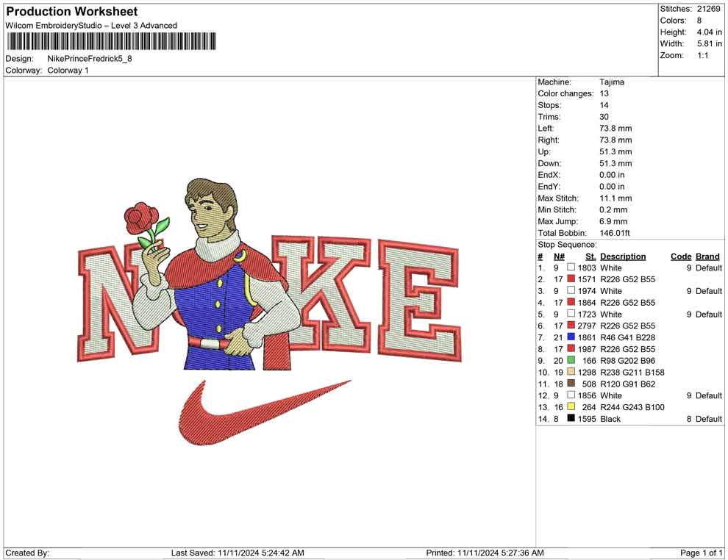Viewport: 728px width, 560px height.
Task: Select the black swatch in stop 14
Action: (x=571, y=419)
